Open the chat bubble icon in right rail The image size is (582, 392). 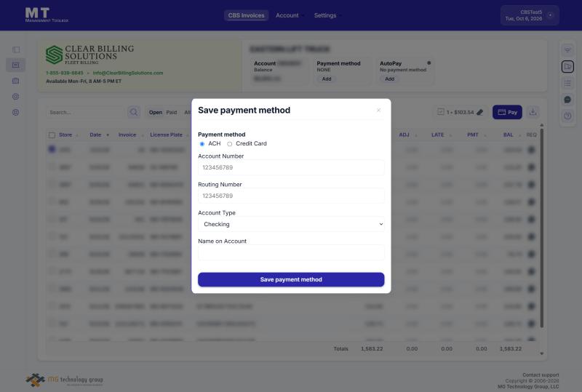click(x=567, y=100)
